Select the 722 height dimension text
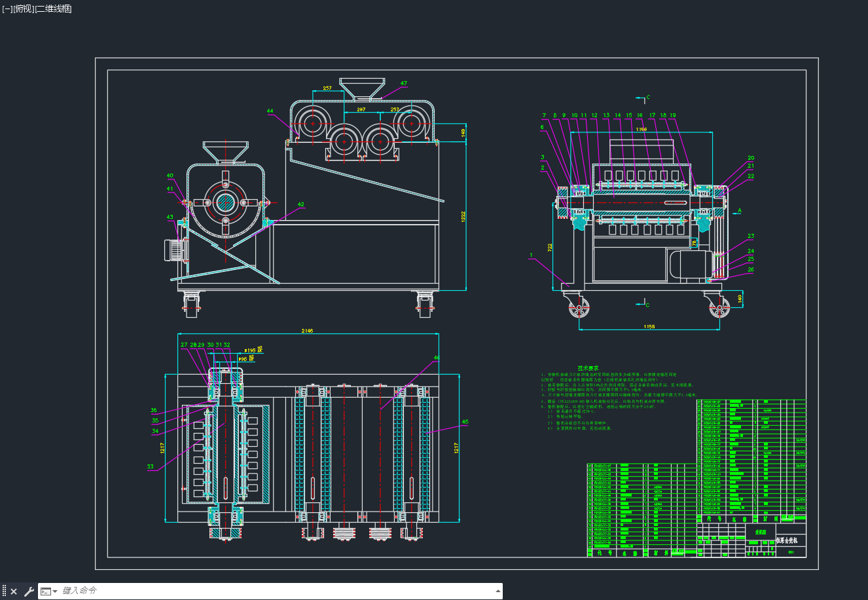This screenshot has width=868, height=600. 551,247
